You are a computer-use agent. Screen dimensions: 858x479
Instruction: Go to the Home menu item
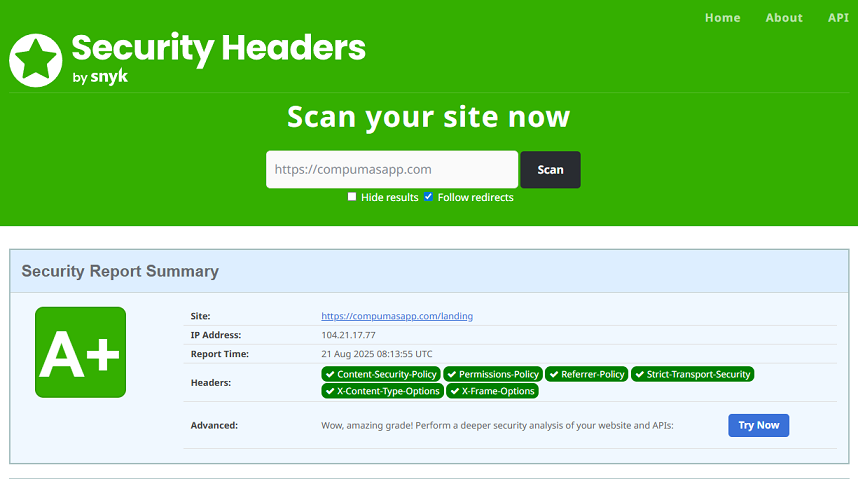(x=722, y=18)
